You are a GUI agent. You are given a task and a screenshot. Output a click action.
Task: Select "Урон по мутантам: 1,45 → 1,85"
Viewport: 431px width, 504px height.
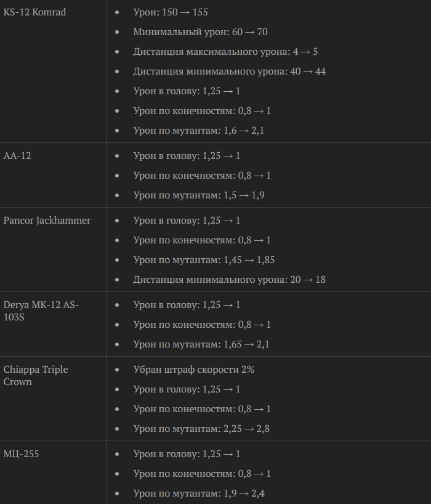204,260
